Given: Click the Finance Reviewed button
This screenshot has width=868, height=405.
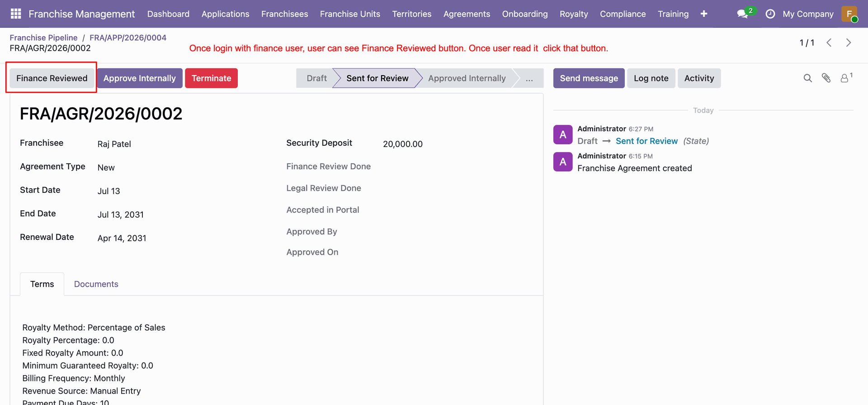Looking at the screenshot, I should point(52,78).
